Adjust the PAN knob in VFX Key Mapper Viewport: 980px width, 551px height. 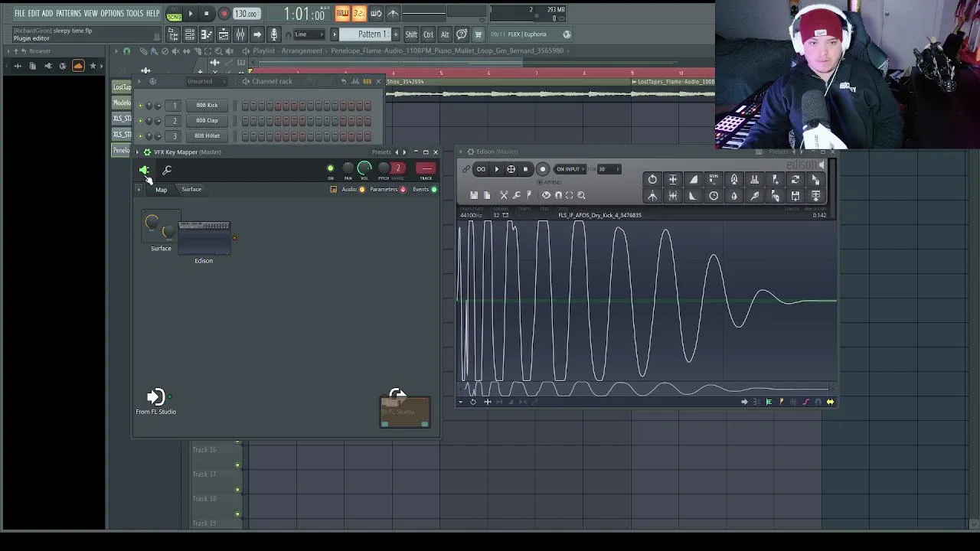tap(348, 168)
